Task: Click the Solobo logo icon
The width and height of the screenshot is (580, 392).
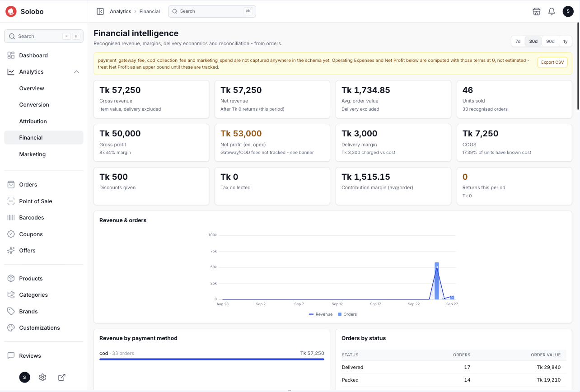Action: click(x=11, y=11)
